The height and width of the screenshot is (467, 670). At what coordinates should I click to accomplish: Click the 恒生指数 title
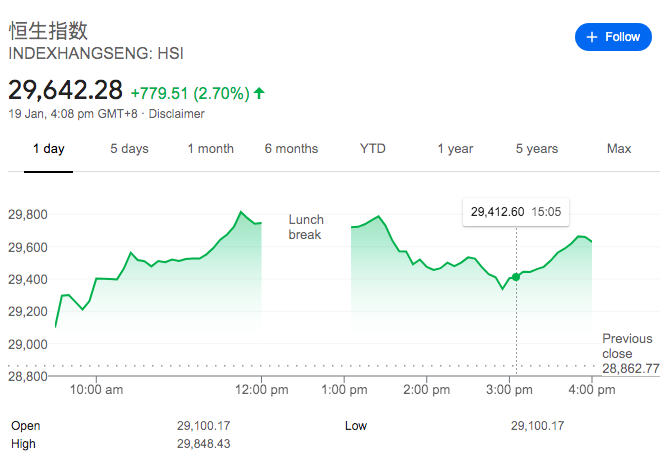[x=48, y=31]
